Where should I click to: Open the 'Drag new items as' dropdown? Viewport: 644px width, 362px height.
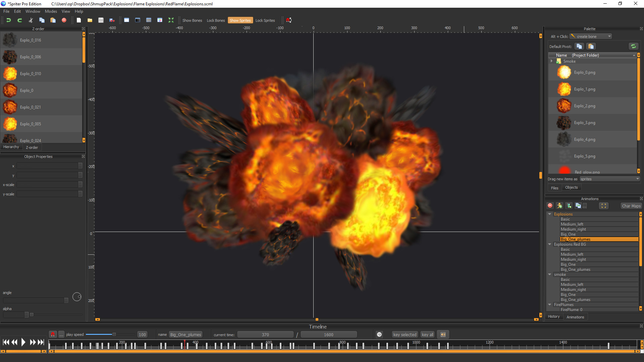[637, 179]
